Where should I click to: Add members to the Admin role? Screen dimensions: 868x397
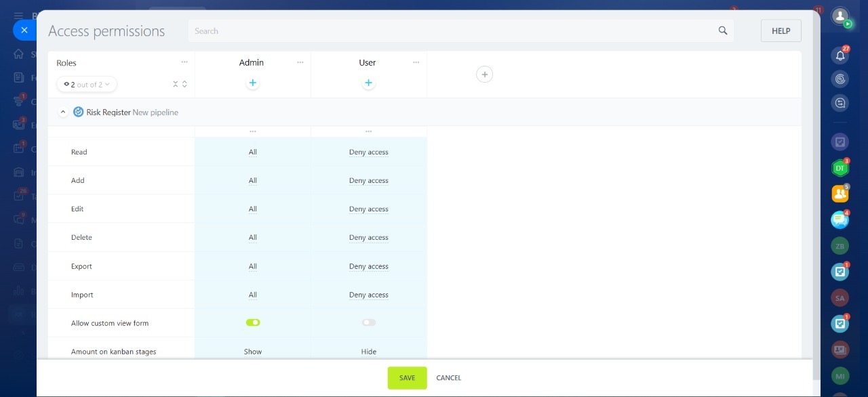tap(252, 83)
